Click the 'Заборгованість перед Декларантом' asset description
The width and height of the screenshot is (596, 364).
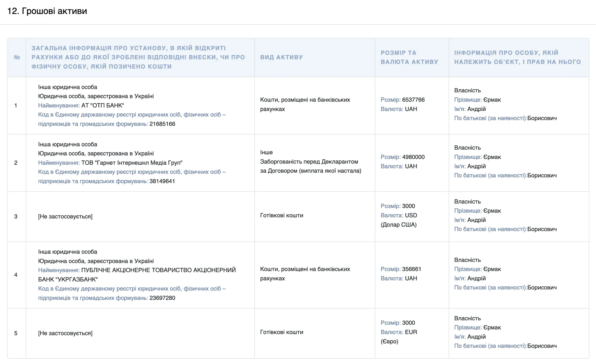[x=309, y=162]
